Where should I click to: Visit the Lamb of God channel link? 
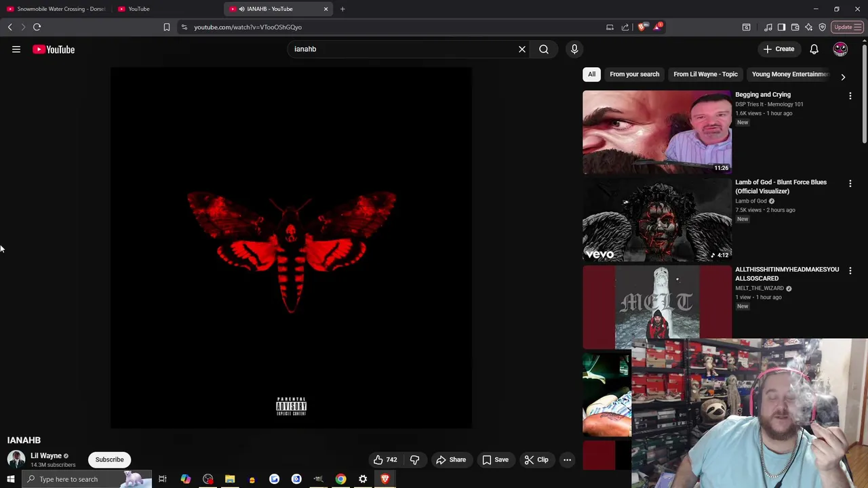coord(751,201)
